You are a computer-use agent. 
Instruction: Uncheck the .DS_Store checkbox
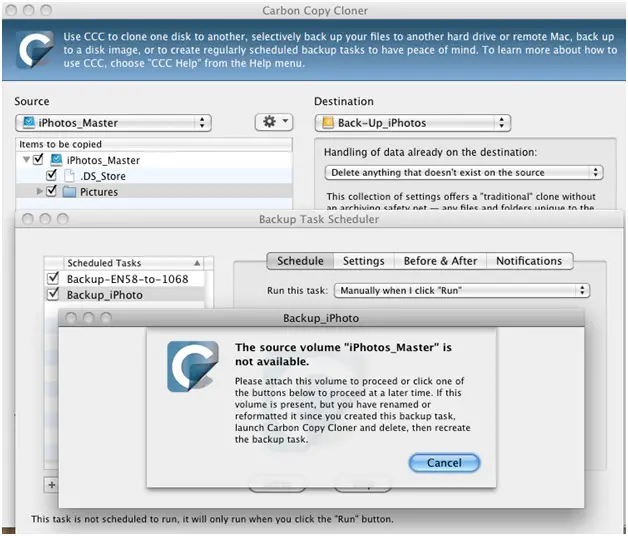point(51,175)
